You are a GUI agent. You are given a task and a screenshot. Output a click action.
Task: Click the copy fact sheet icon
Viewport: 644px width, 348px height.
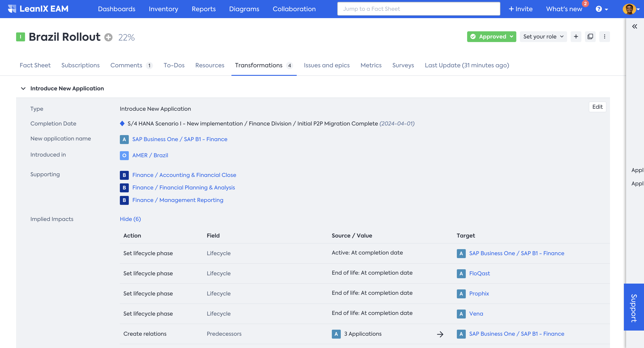[590, 36]
